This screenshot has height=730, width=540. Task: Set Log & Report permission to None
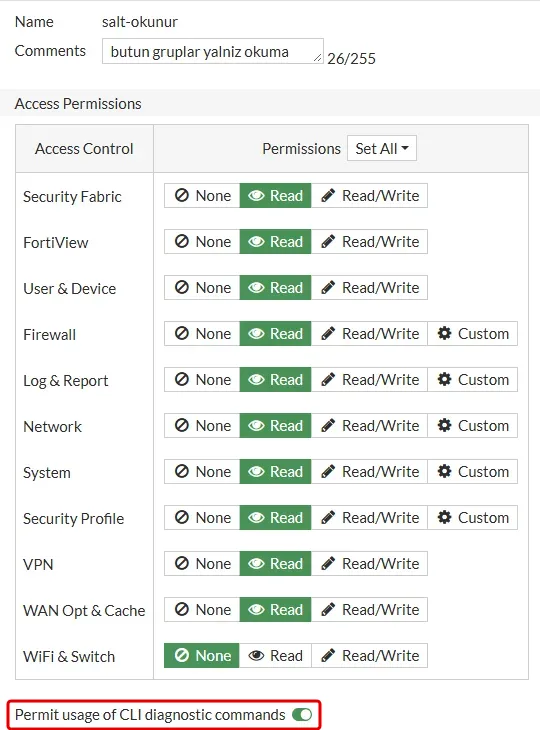click(202, 379)
